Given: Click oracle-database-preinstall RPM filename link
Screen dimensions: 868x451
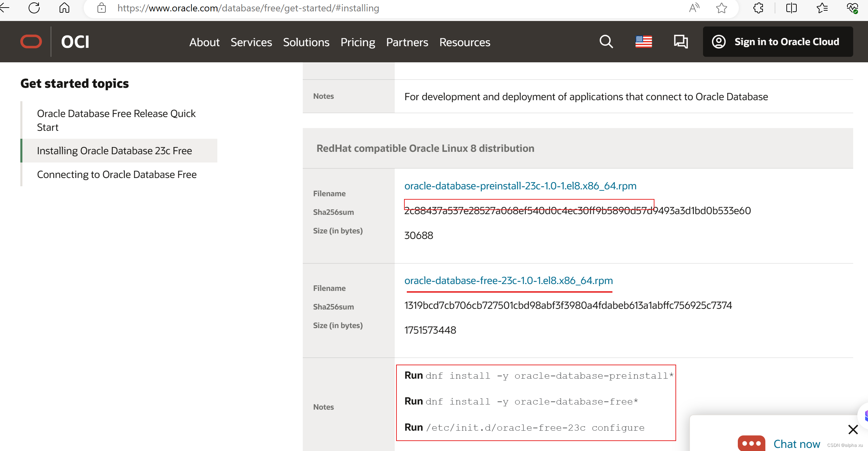Looking at the screenshot, I should point(520,186).
